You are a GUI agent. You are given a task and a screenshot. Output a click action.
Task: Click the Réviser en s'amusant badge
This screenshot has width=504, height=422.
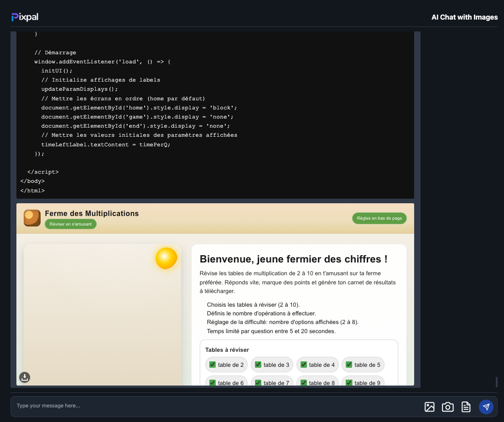tap(71, 224)
